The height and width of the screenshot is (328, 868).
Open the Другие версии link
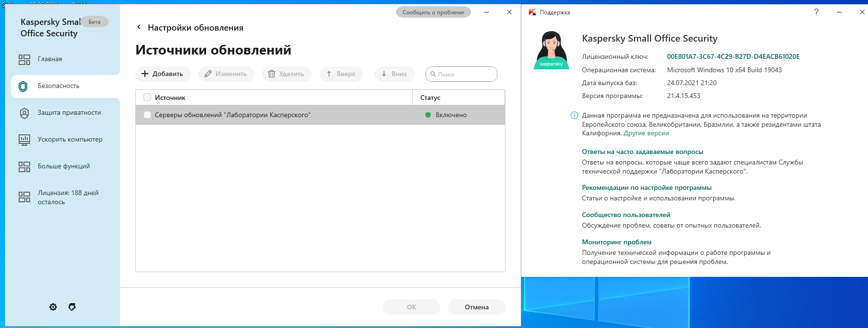(x=646, y=133)
